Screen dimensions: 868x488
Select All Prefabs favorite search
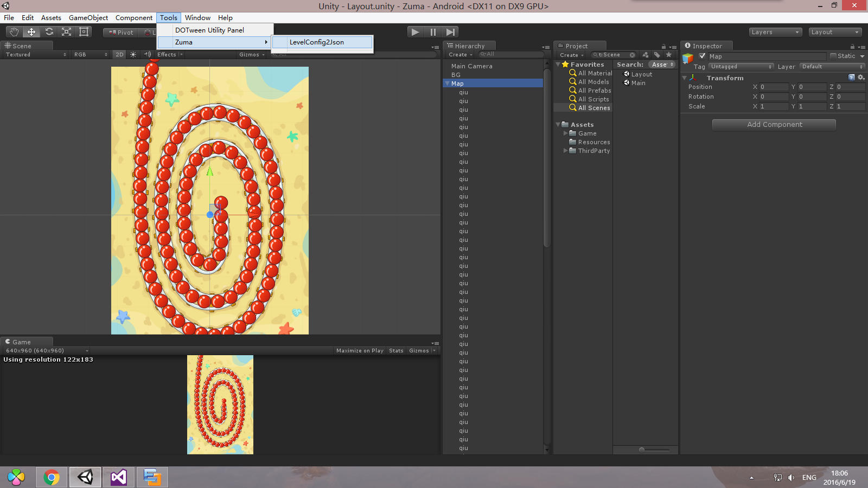tap(590, 91)
